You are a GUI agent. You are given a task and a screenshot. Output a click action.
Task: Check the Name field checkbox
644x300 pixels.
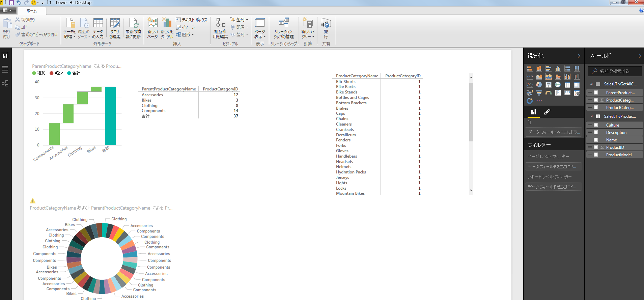596,140
